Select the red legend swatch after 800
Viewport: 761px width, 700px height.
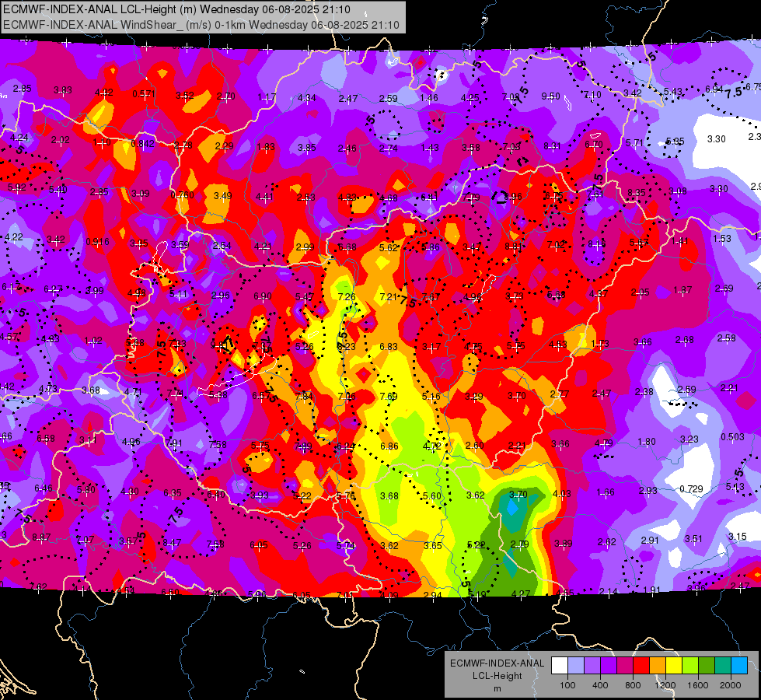641,665
